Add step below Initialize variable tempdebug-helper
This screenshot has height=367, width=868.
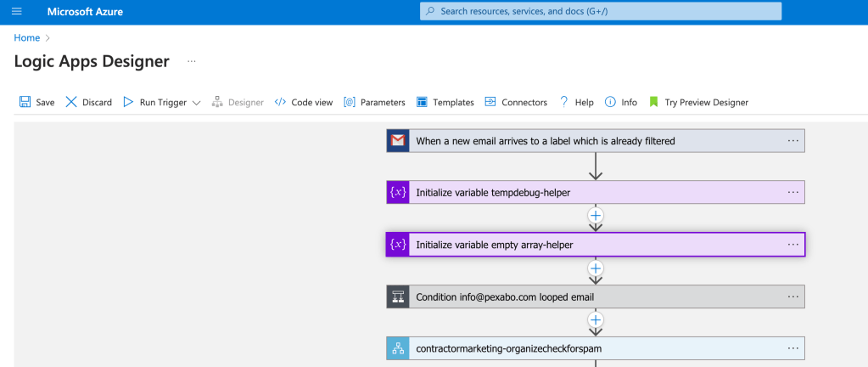coord(596,215)
